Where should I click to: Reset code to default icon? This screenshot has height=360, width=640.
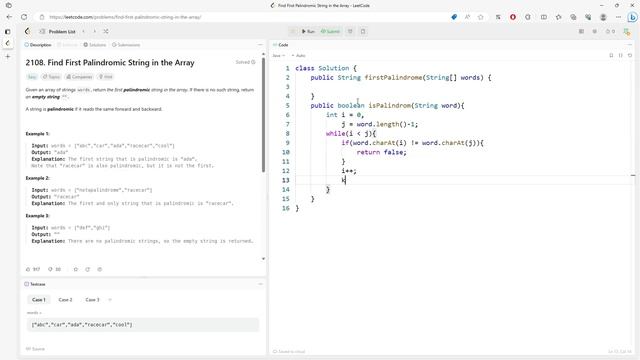[x=630, y=56]
